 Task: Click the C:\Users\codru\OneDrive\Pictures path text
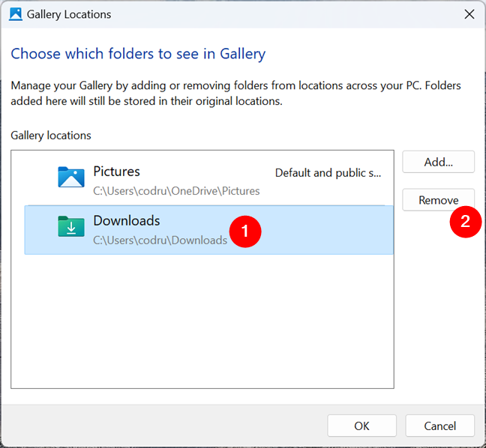point(176,191)
